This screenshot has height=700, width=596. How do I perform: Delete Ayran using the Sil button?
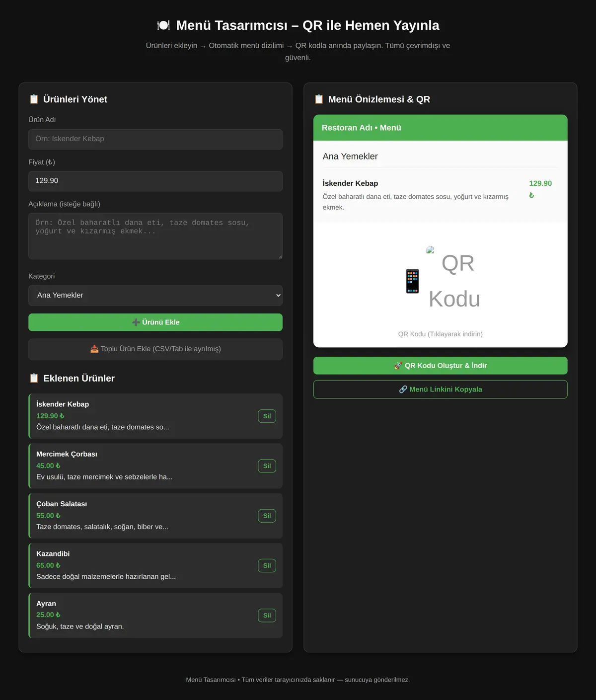(x=267, y=616)
